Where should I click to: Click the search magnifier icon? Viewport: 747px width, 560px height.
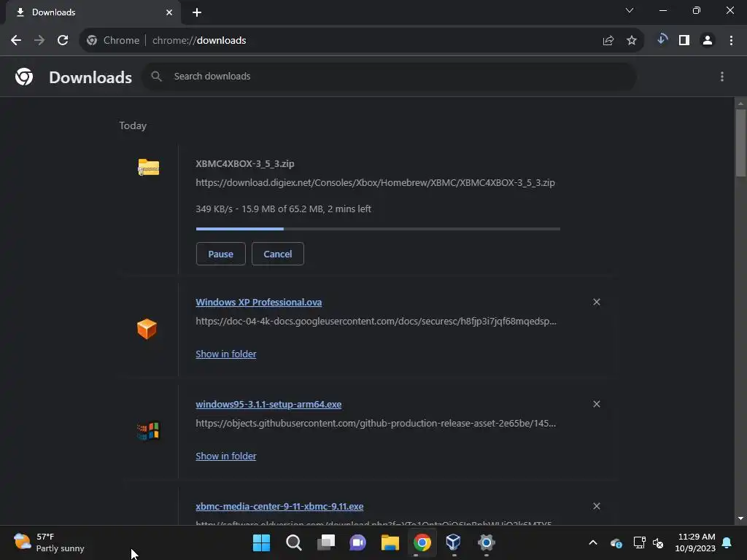[x=156, y=76]
